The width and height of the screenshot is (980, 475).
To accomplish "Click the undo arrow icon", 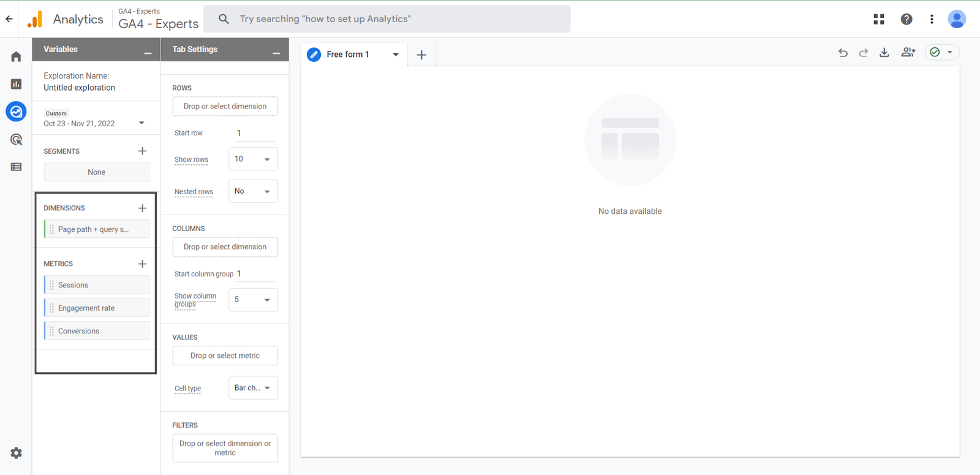I will [x=843, y=53].
